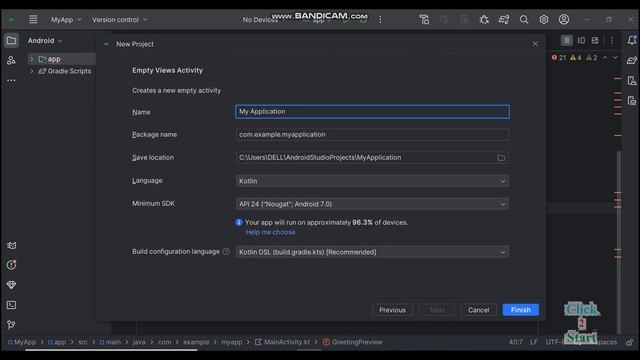Open Resource Manager sidebar icon
The height and width of the screenshot is (360, 640).
[11, 60]
